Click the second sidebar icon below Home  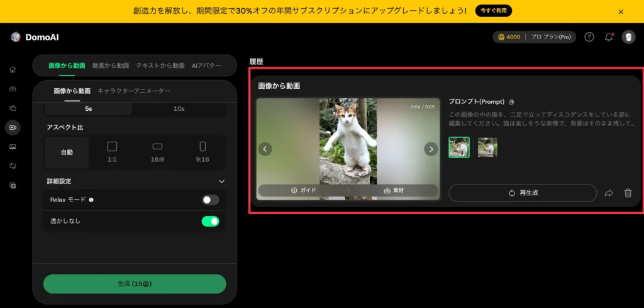click(x=13, y=89)
